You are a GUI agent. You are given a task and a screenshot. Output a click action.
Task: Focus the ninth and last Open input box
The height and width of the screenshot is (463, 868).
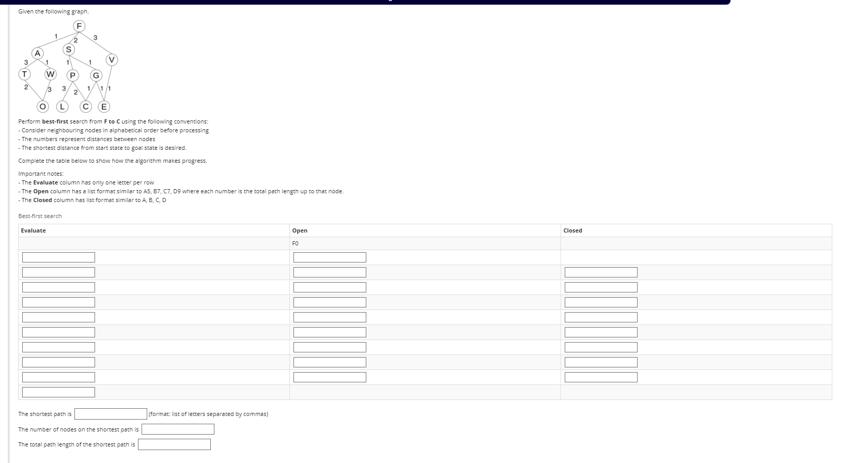tap(330, 377)
